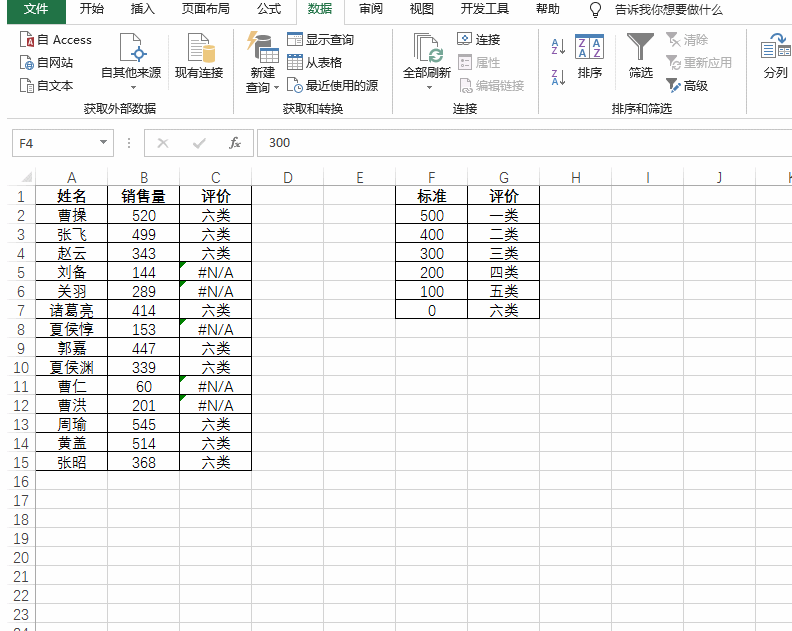Select row 5 header
792x631 pixels.
click(x=21, y=273)
